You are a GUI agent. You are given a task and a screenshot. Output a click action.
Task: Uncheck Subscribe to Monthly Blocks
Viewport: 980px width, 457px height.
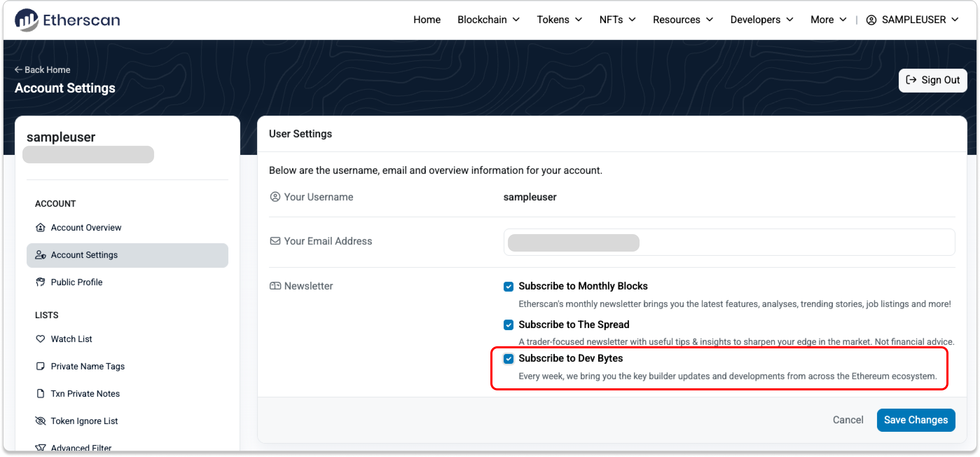(509, 287)
